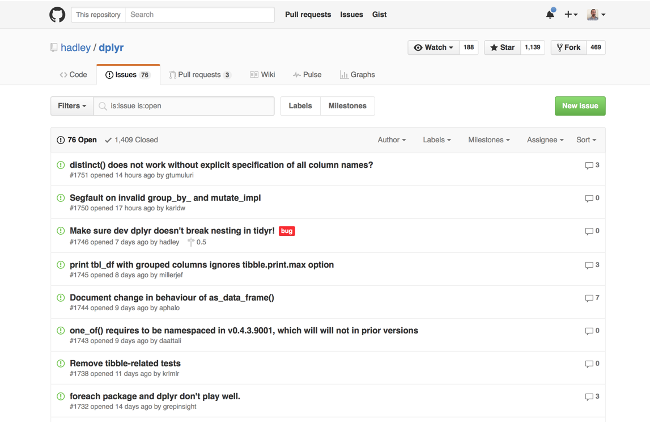Click the repository book icon beside hadley
This screenshot has height=422, width=650.
pyautogui.click(x=54, y=48)
